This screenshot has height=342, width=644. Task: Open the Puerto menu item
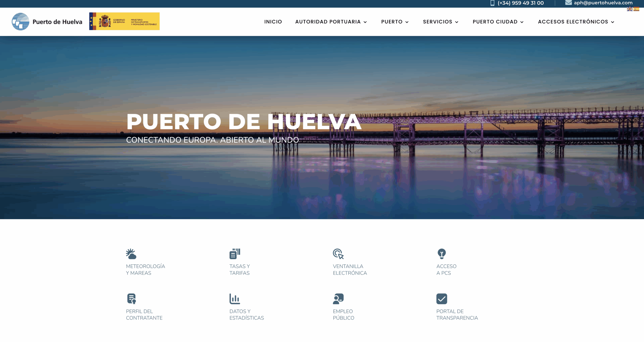(394, 22)
